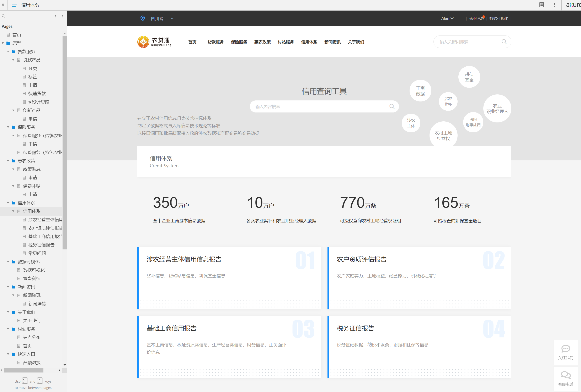Collapse the 惠农政策 folder
The height and width of the screenshot is (392, 581).
(8, 161)
